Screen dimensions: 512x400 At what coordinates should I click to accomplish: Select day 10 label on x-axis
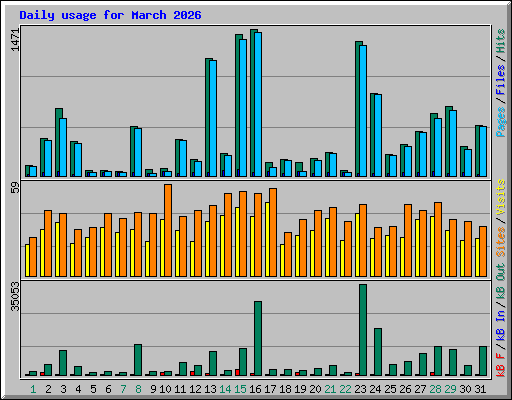pos(165,389)
